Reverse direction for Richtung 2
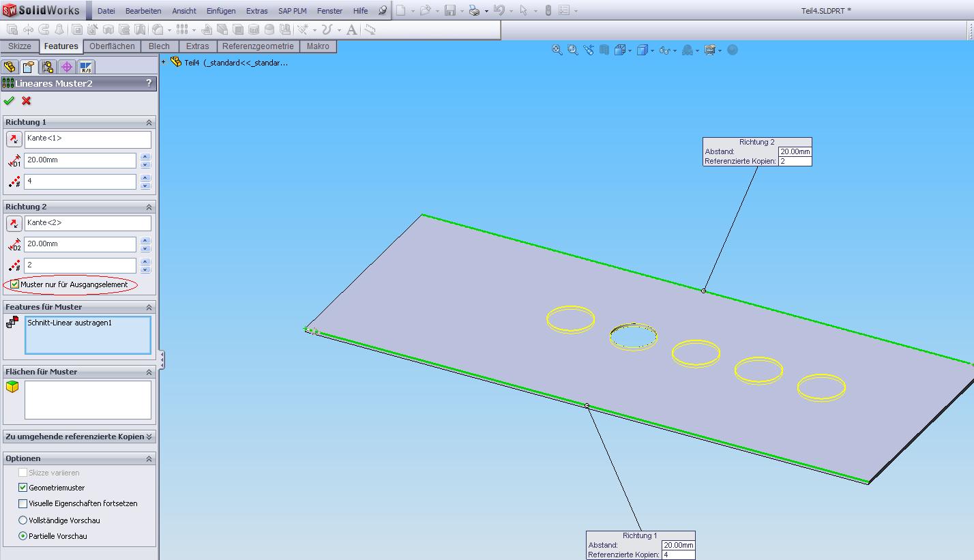Viewport: 974px width, 560px height. 14,224
